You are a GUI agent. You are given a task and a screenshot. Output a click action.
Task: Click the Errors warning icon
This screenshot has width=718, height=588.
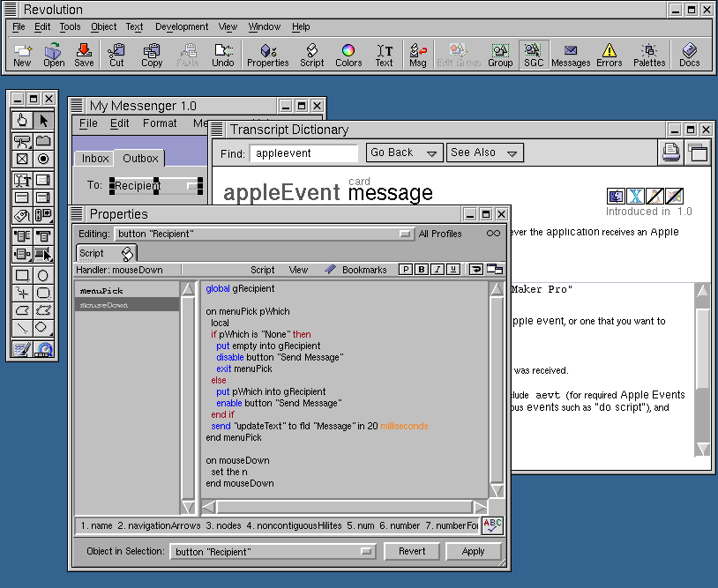[x=609, y=55]
